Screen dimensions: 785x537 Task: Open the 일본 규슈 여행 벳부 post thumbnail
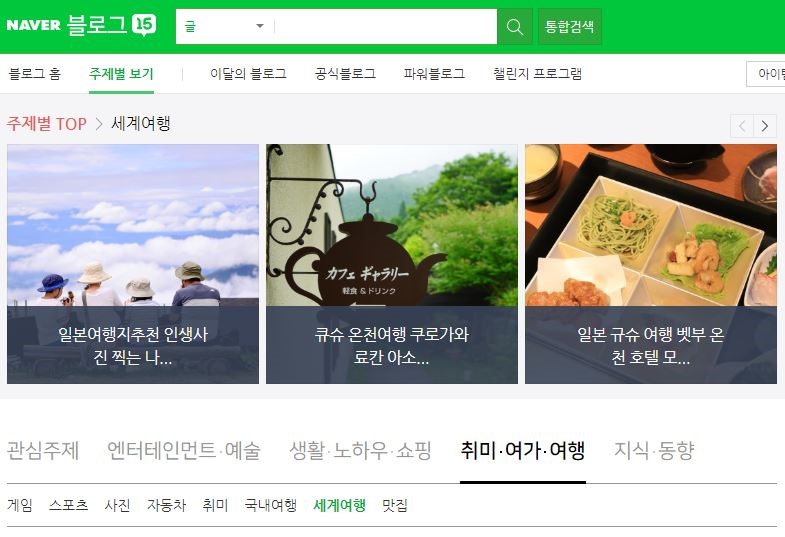pyautogui.click(x=651, y=264)
